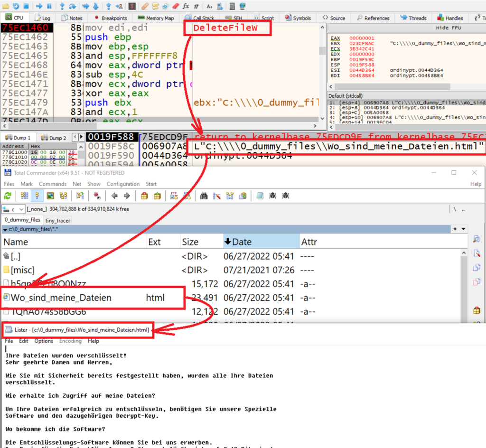Step into the next instruction

(x=61, y=6)
